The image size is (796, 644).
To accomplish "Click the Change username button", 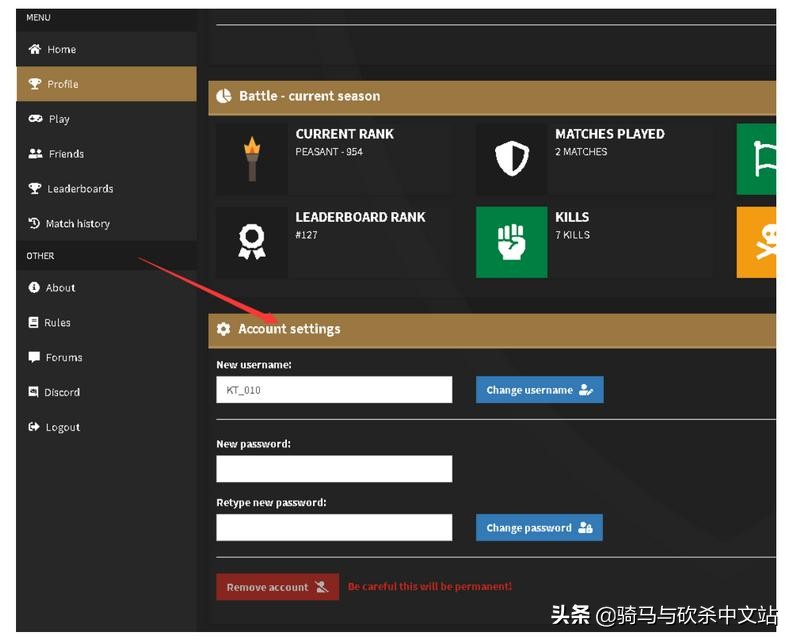I will pyautogui.click(x=540, y=390).
